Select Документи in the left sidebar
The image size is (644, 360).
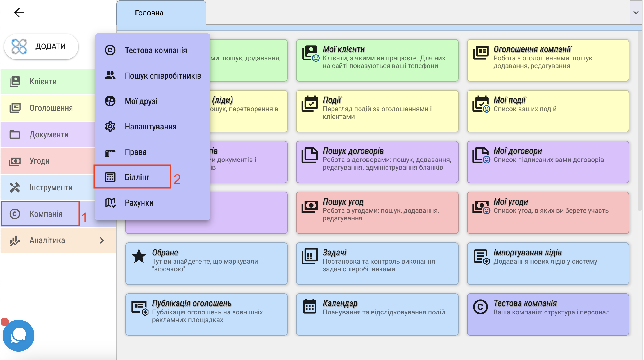point(49,134)
